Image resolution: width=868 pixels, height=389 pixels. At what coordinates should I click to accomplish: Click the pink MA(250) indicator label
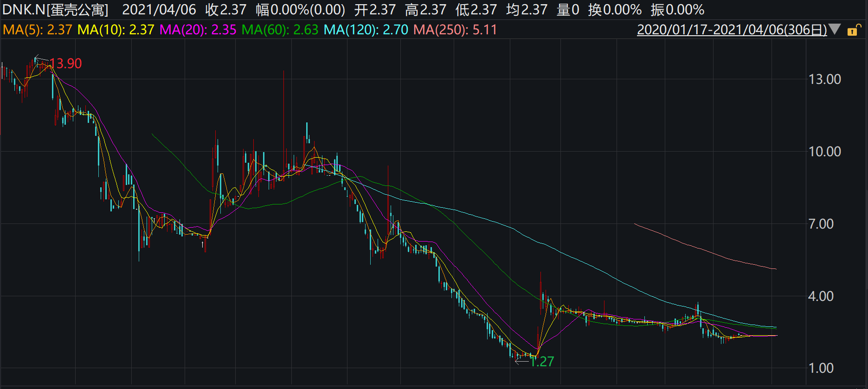455,30
